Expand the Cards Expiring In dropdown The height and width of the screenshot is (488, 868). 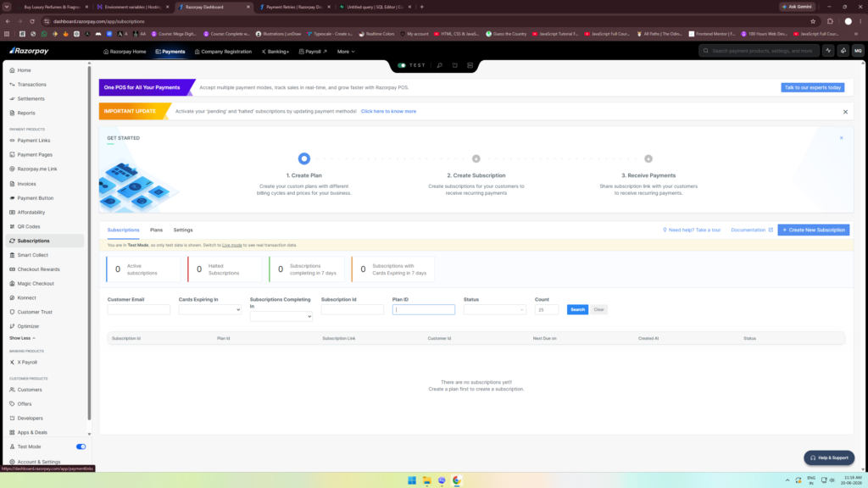pos(210,310)
